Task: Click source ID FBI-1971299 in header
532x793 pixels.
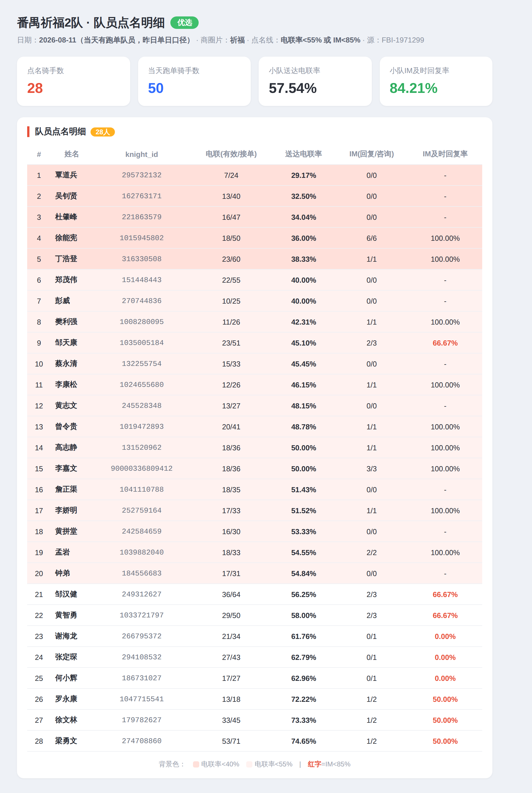Action: (403, 40)
